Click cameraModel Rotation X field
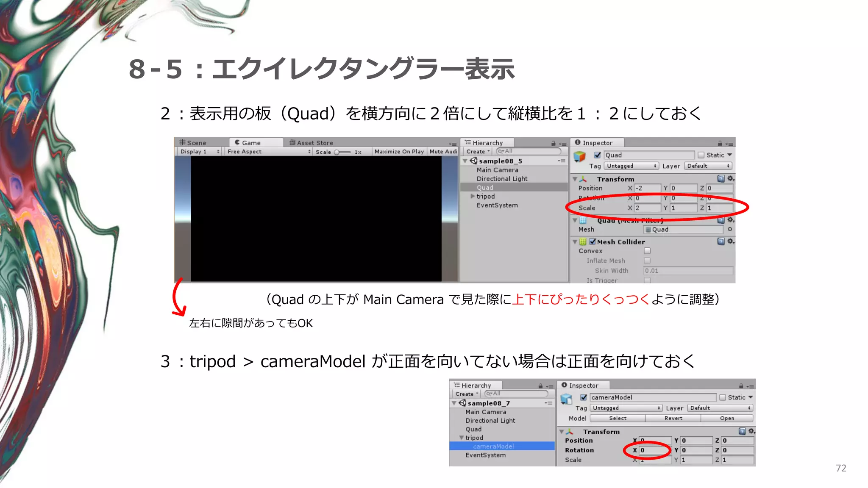 [x=655, y=450]
